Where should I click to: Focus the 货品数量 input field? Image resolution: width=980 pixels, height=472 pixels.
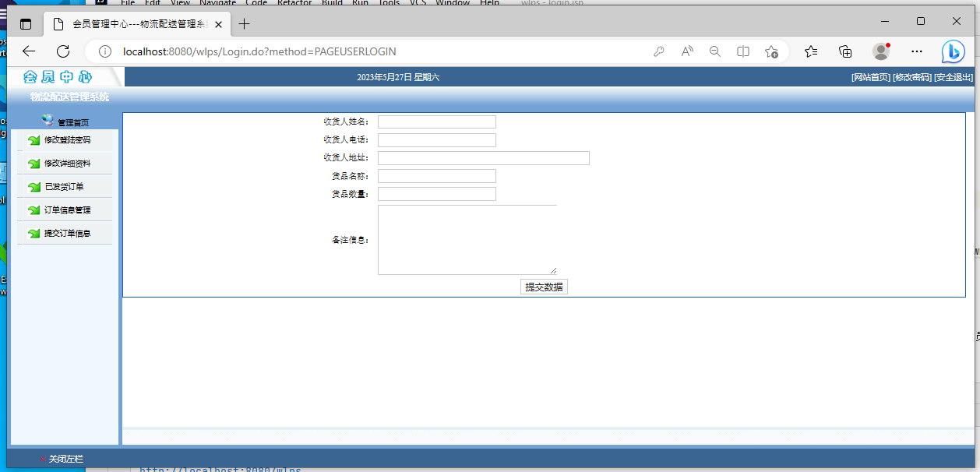point(437,194)
